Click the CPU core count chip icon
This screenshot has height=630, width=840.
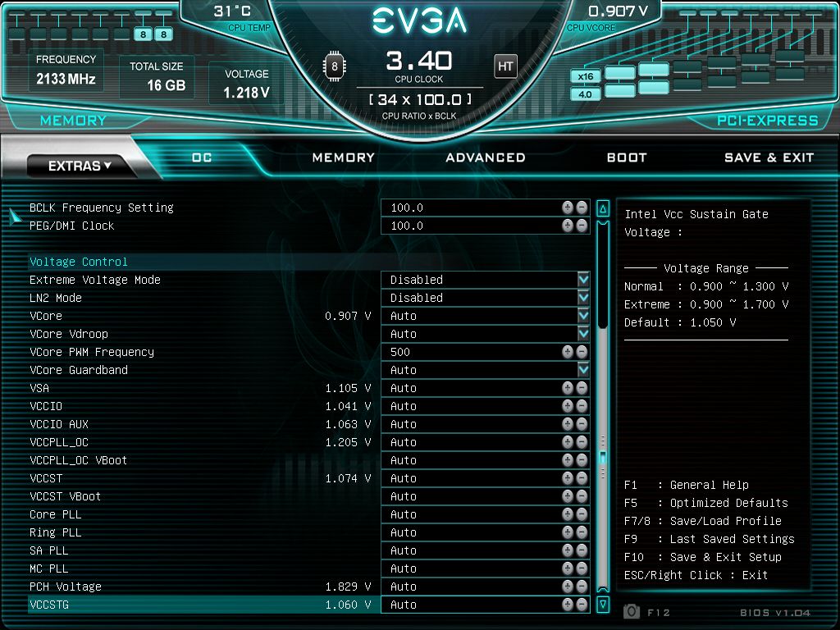[335, 66]
